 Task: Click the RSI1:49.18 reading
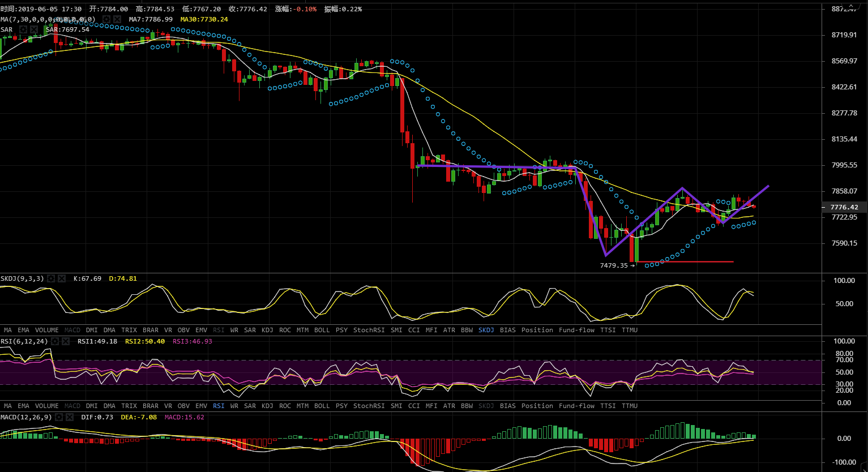click(x=97, y=341)
